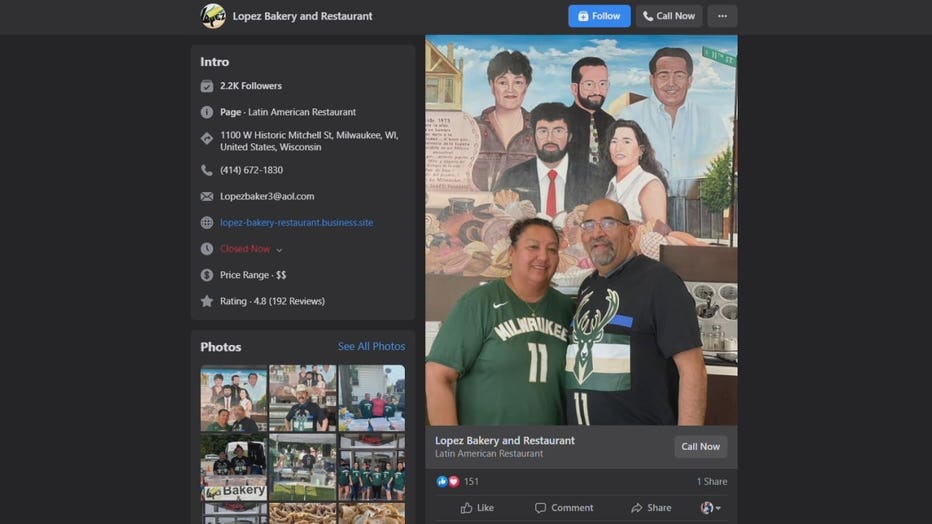Screen dimensions: 932x524
Task: Click the phone icon beside (414) 672-1830
Action: 206,171
